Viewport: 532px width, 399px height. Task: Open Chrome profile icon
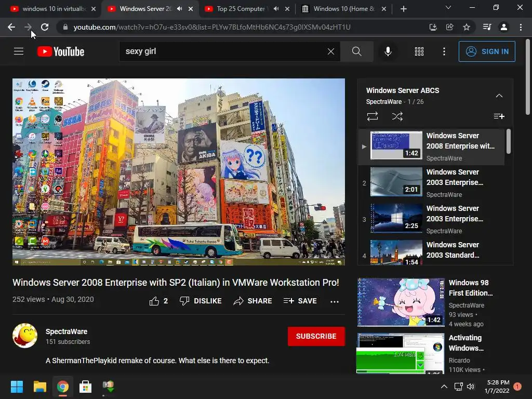click(504, 27)
